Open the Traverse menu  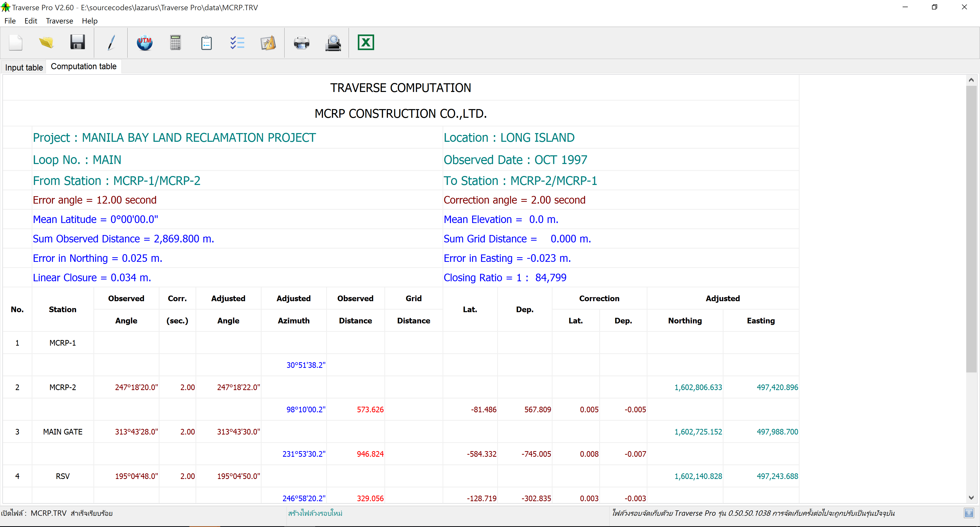click(x=59, y=21)
